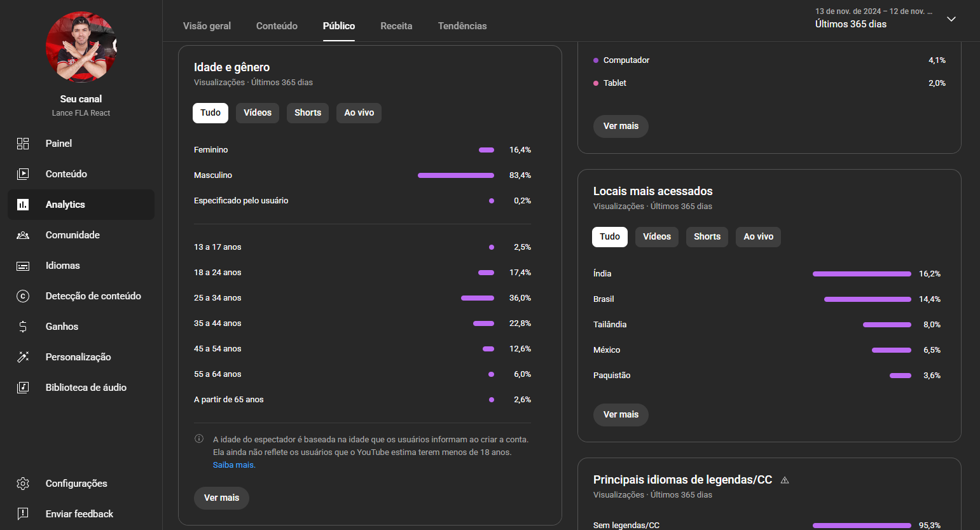This screenshot has height=530, width=980.
Task: Open the Configurações gear icon
Action: (23, 484)
